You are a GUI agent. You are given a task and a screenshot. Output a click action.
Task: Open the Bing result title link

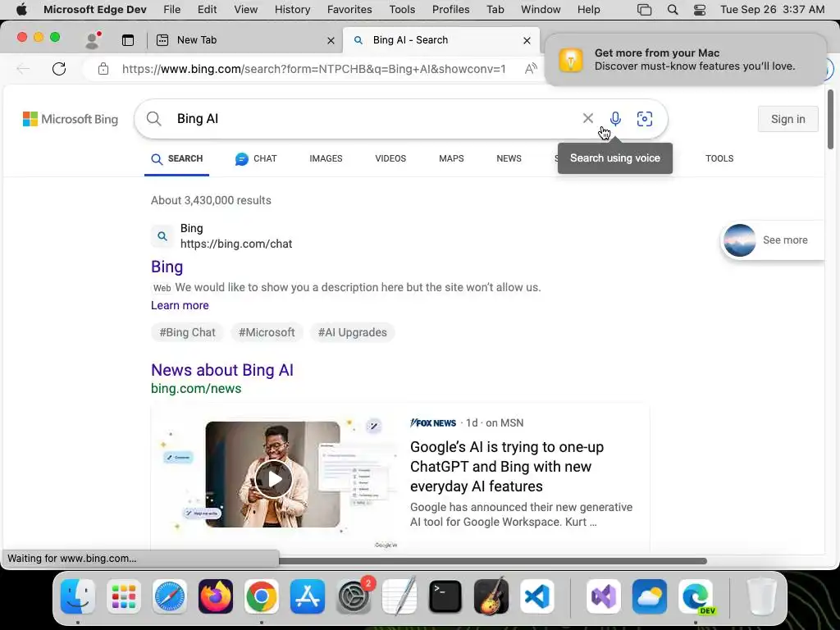click(x=167, y=267)
